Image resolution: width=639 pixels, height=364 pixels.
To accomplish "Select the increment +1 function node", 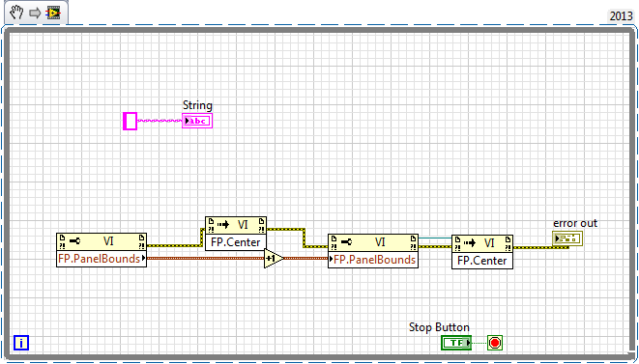I will click(273, 258).
